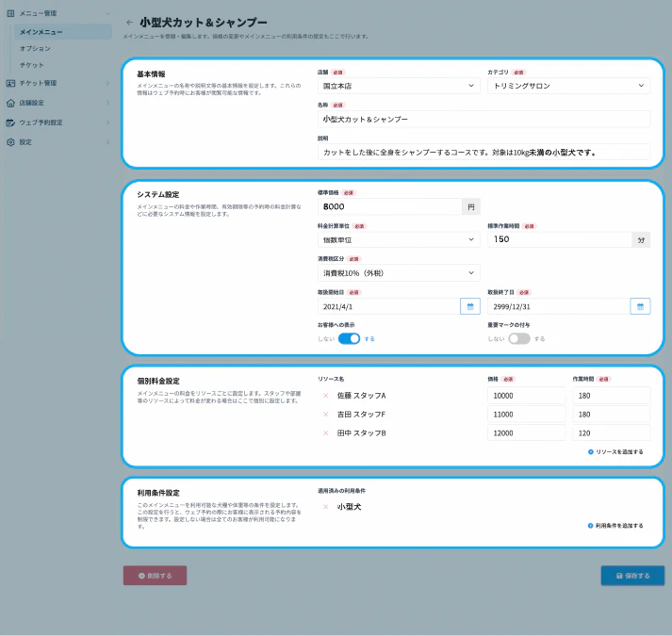Click the back arrow beside the page title
Viewport: 672px width, 636px height.
click(129, 22)
